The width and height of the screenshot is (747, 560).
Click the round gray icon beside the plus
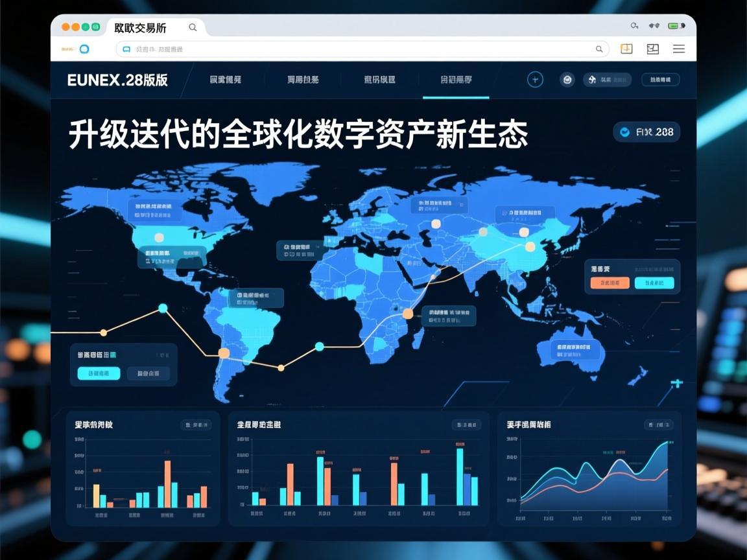click(567, 80)
